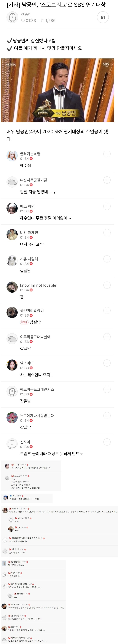Open the SBS 연기대상 broadcast image

coord(57,90)
